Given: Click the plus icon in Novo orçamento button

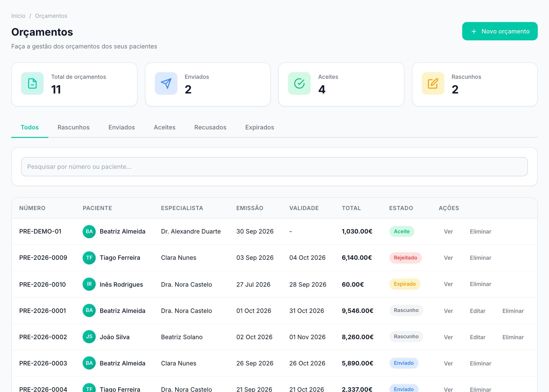Looking at the screenshot, I should point(474,31).
